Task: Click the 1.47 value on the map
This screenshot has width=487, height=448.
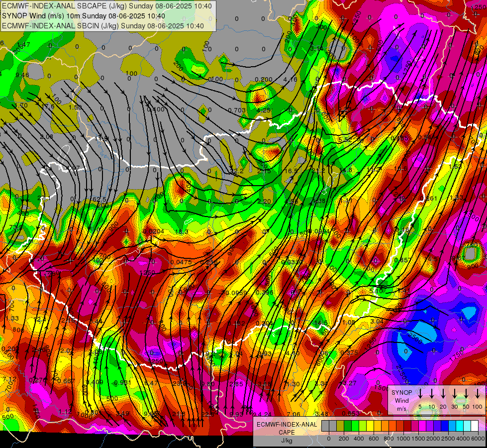Action: pyautogui.click(x=24, y=44)
